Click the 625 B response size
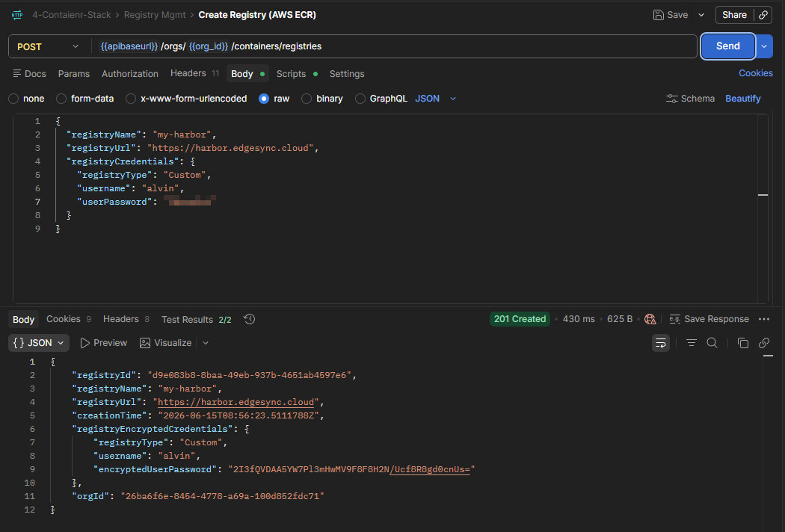 (x=620, y=319)
